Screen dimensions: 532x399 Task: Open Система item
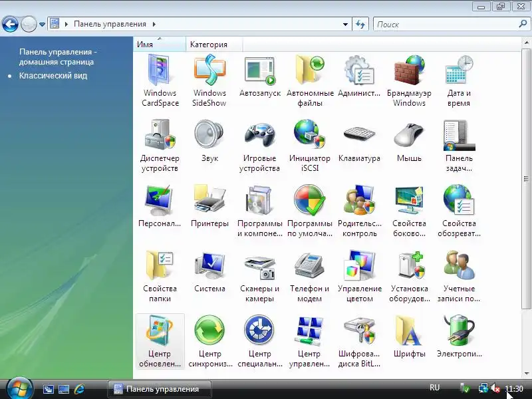click(209, 271)
